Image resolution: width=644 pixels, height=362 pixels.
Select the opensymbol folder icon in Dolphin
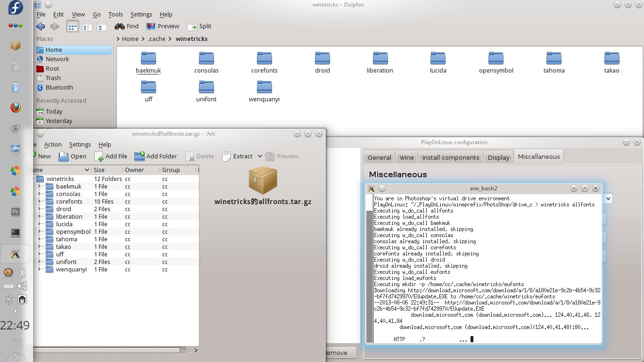[496, 58]
